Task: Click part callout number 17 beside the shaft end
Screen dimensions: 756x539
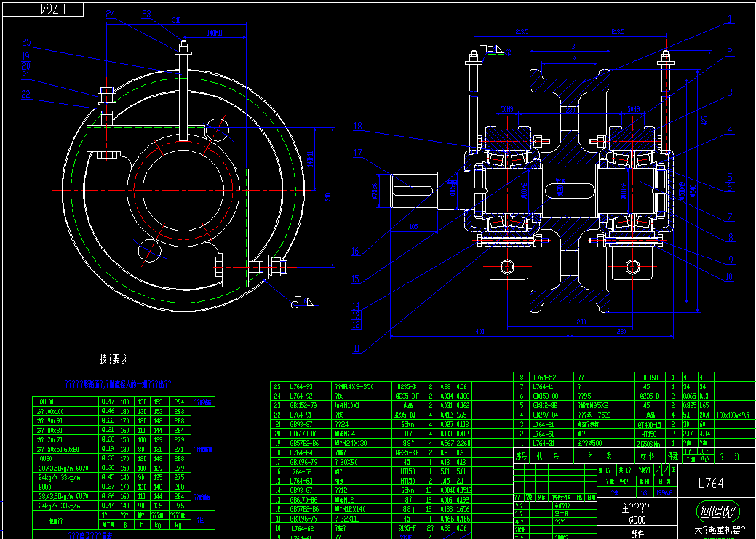Action: coord(358,153)
